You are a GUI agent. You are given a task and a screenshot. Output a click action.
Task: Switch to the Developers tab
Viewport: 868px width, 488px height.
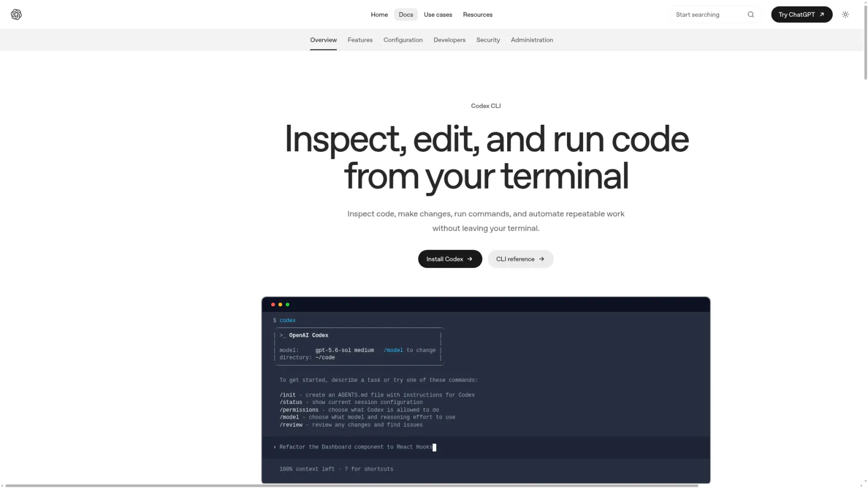tap(449, 40)
